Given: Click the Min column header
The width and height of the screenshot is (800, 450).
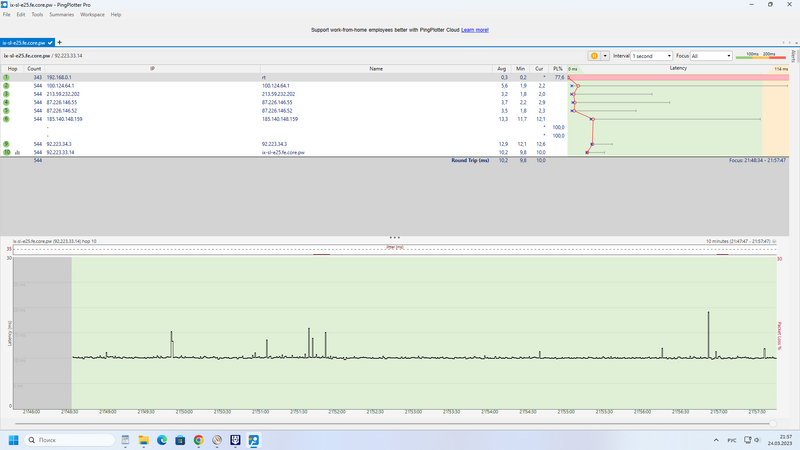Looking at the screenshot, I should 520,68.
